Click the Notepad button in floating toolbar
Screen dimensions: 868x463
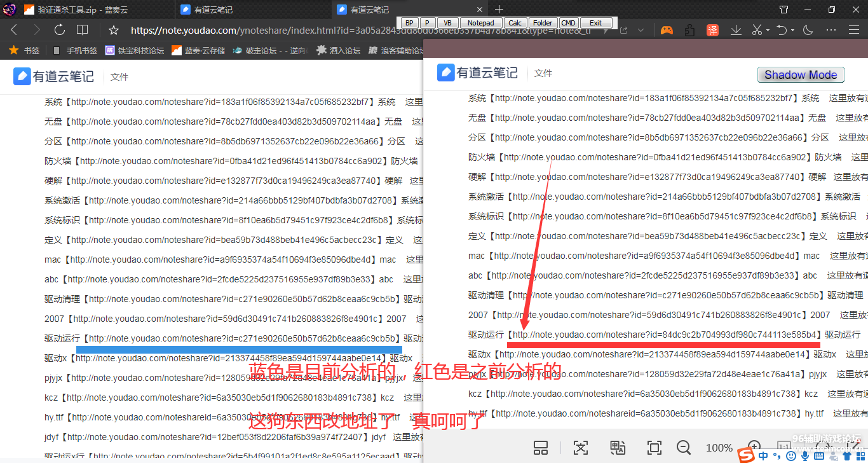click(x=480, y=23)
